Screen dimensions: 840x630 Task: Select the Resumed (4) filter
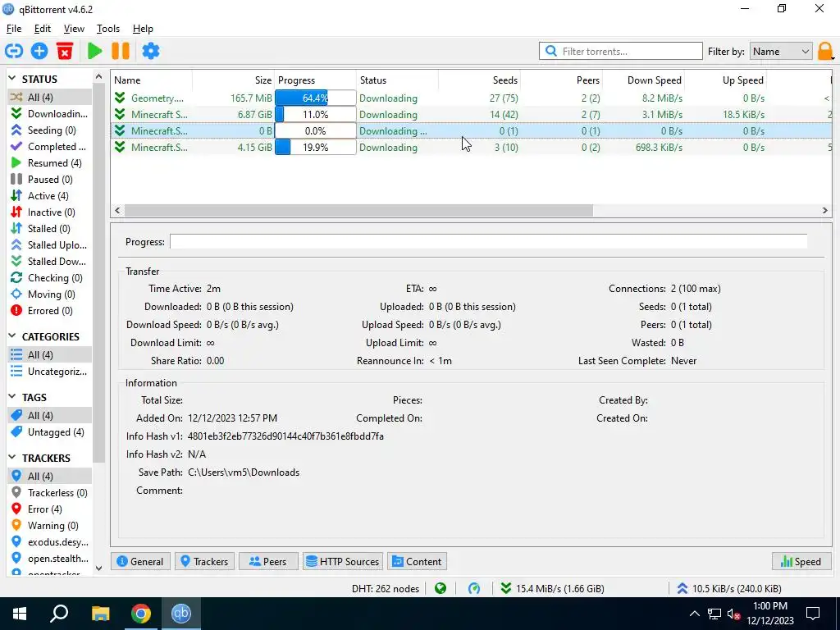pyautogui.click(x=49, y=163)
